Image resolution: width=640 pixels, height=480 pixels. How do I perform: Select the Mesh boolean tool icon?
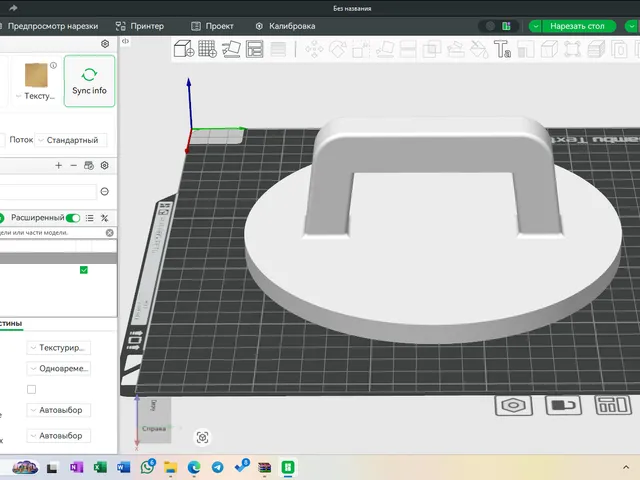coord(432,49)
